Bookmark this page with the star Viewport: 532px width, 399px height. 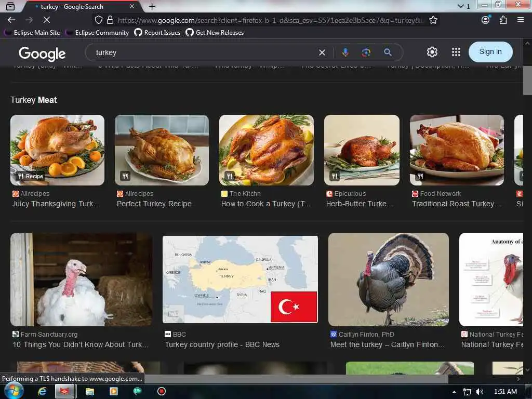(433, 20)
